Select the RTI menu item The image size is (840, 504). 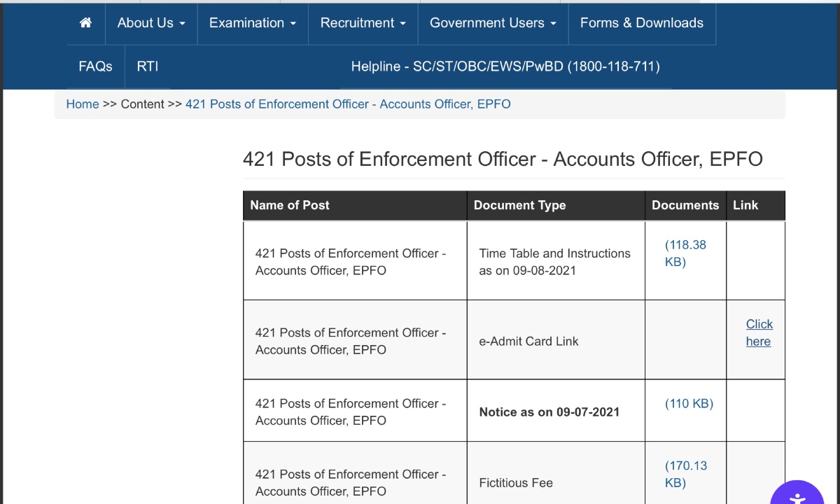(148, 66)
